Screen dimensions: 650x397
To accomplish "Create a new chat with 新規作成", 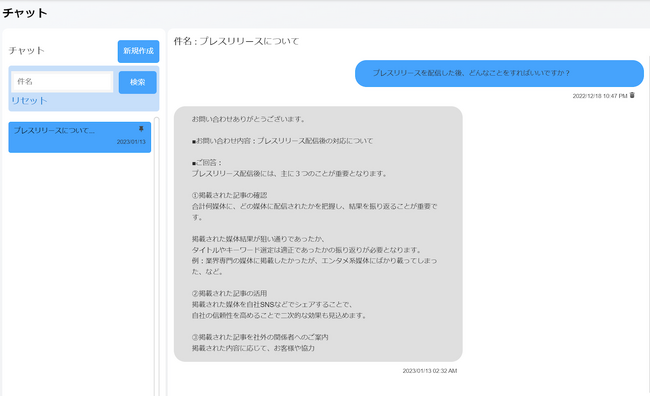I will click(x=138, y=51).
